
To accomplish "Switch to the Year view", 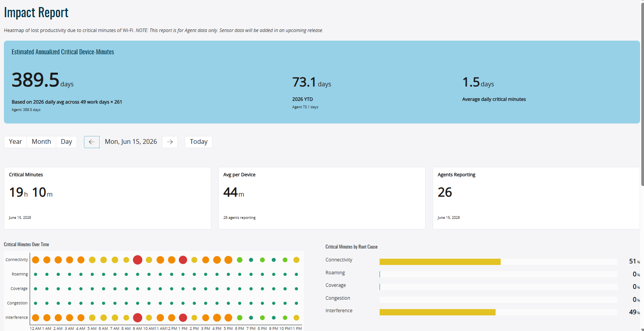I will (x=15, y=142).
